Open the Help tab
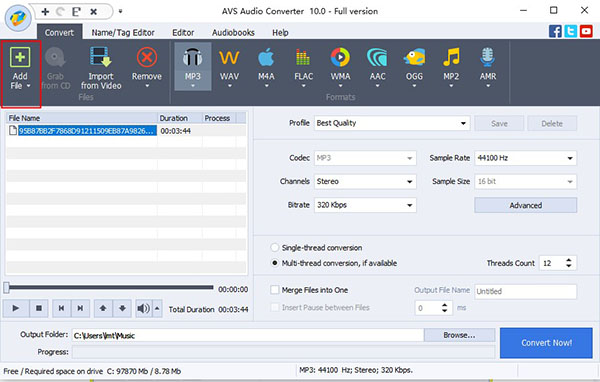The width and height of the screenshot is (600, 382). point(280,33)
